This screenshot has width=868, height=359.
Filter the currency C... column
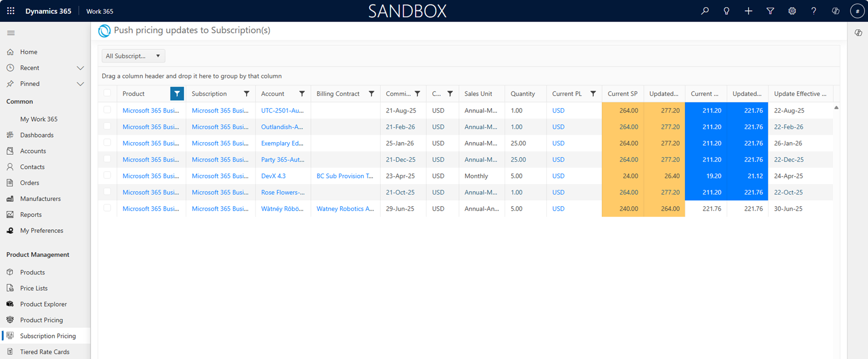pyautogui.click(x=450, y=94)
